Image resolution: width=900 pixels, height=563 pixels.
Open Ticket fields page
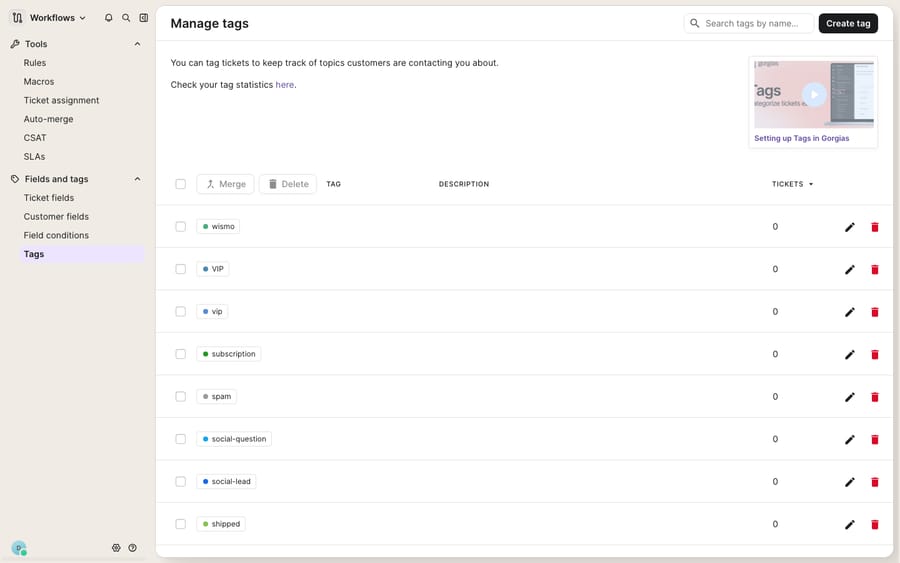[x=49, y=198]
